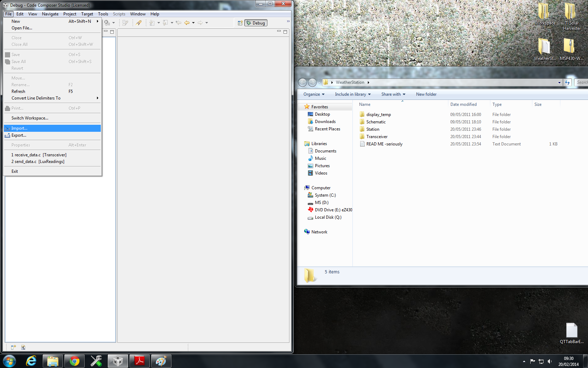Open Google Chrome from the taskbar
The width and height of the screenshot is (588, 368).
tap(75, 361)
